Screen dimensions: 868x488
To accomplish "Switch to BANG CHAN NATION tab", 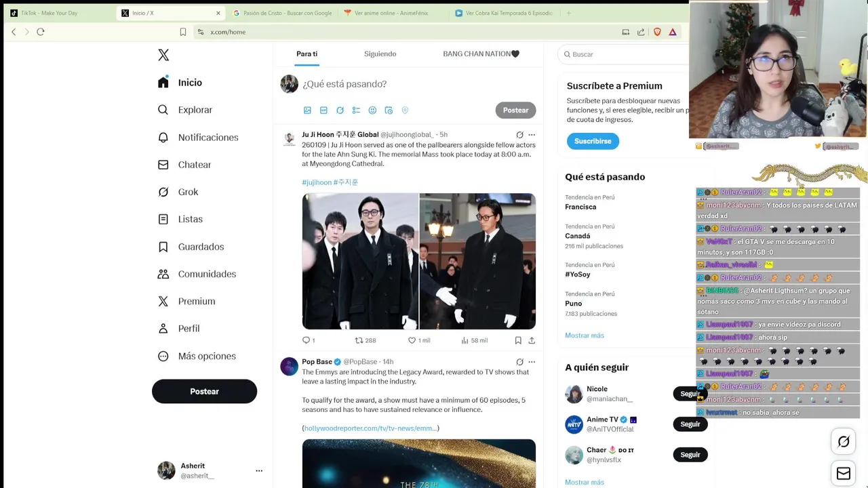I will [481, 54].
